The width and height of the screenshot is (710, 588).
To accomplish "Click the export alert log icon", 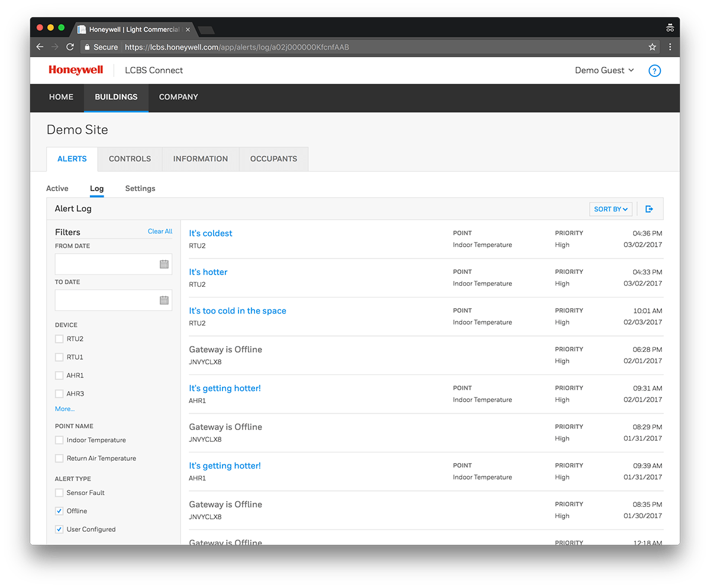I will (649, 208).
